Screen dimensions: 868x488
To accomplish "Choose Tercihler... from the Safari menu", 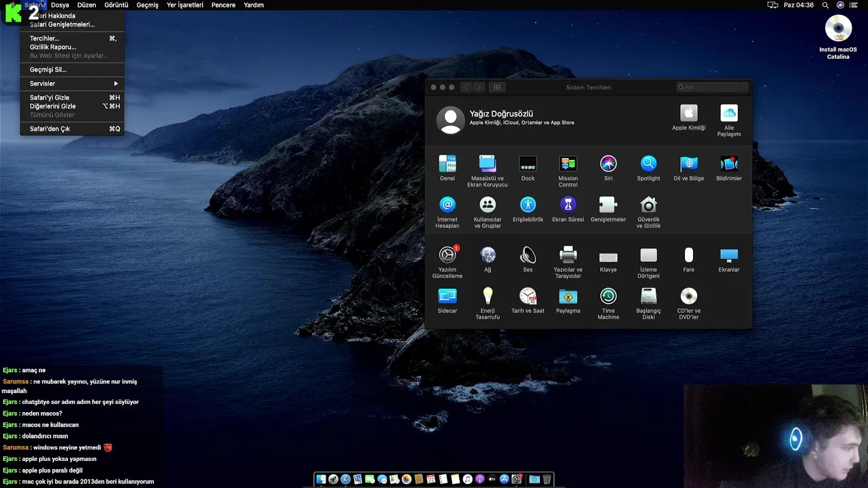I will [72, 39].
